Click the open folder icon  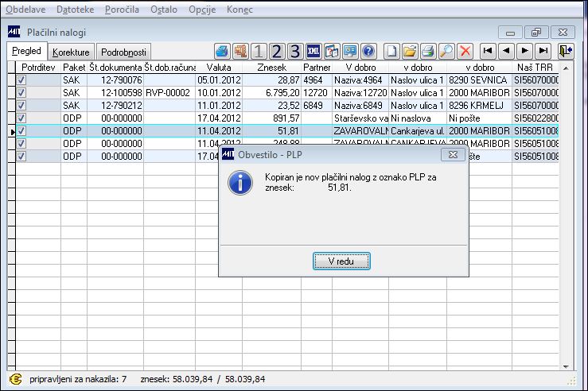click(x=410, y=51)
